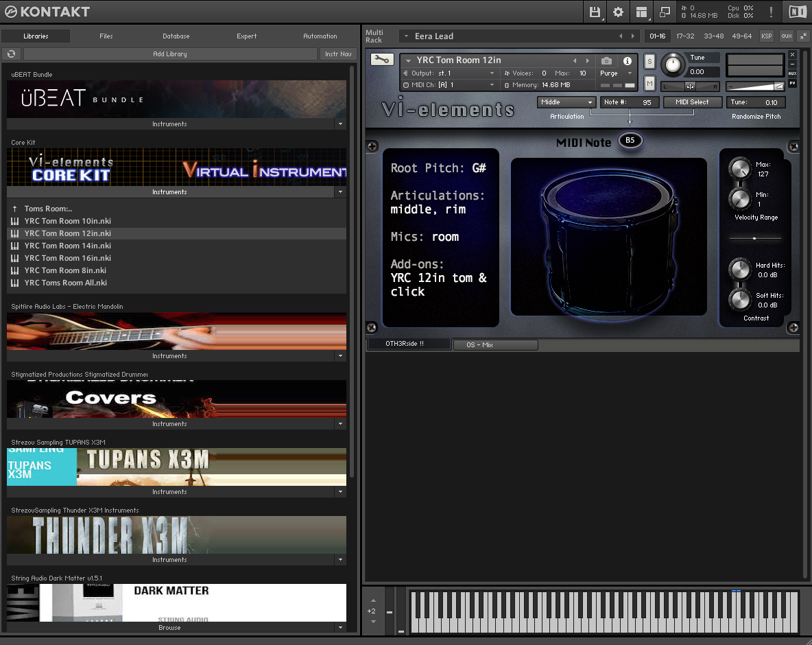Shift keyboard octave down arrow below +2
This screenshot has height=645, width=812.
[373, 621]
